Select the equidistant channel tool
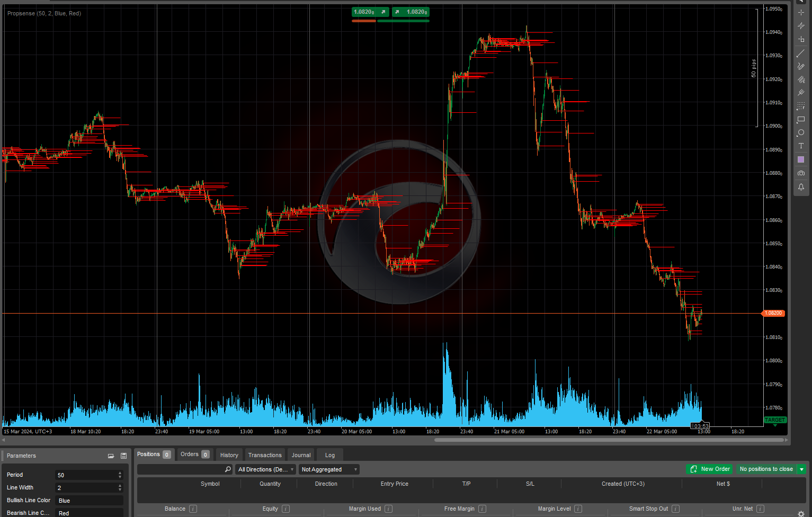 pyautogui.click(x=801, y=79)
